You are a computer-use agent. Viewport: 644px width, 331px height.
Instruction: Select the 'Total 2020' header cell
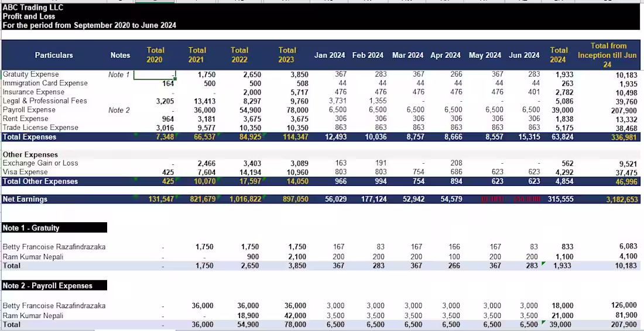[x=155, y=55]
